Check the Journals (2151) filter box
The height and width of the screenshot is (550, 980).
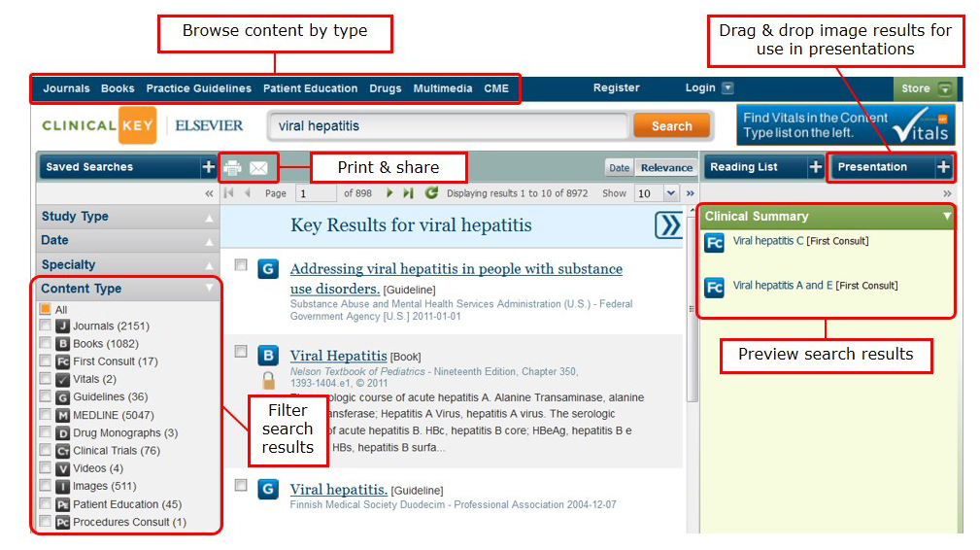(x=45, y=325)
